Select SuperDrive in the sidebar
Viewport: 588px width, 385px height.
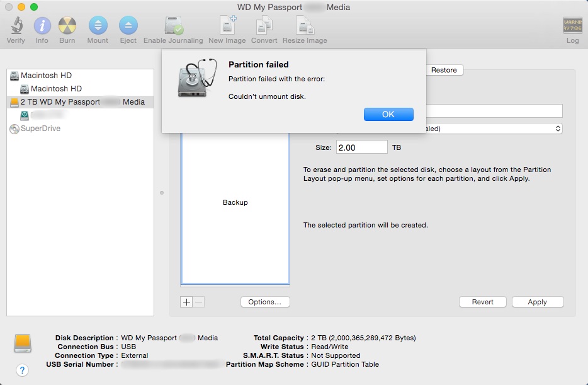click(x=40, y=129)
